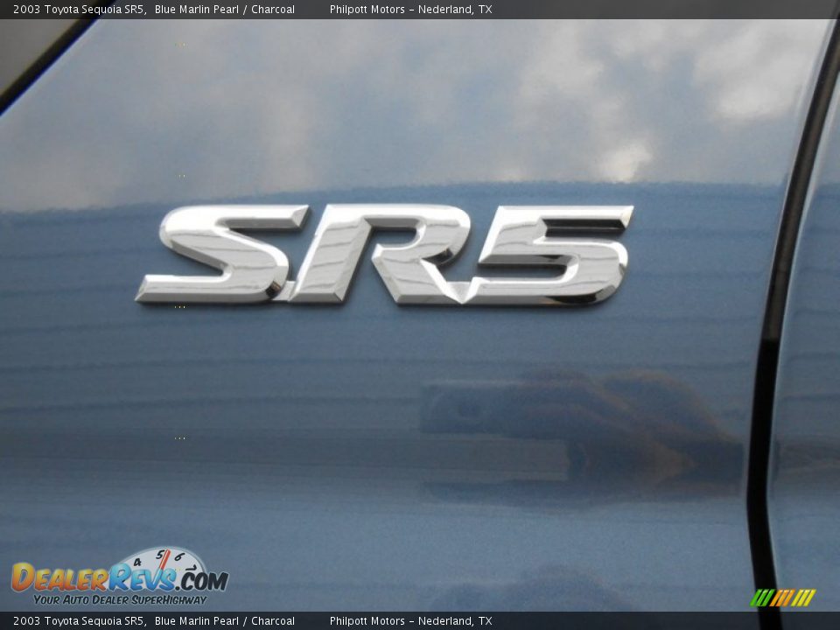Click the chrome SR5 badge on the car
This screenshot has width=840, height=630.
[x=384, y=255]
